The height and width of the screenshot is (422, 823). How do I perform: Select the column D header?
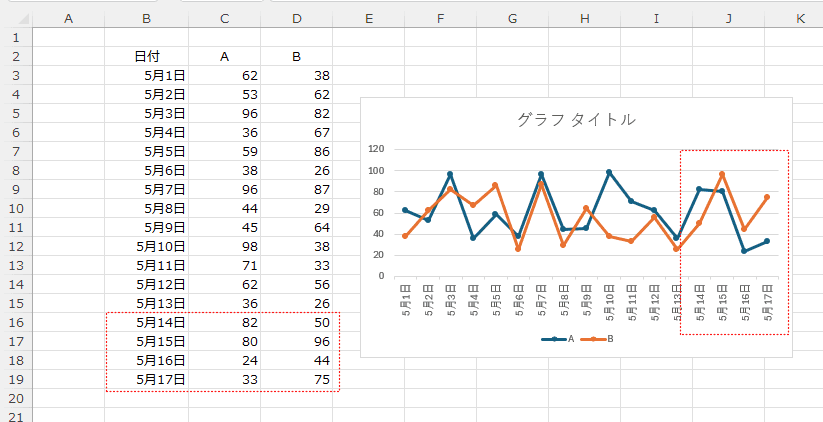click(296, 18)
